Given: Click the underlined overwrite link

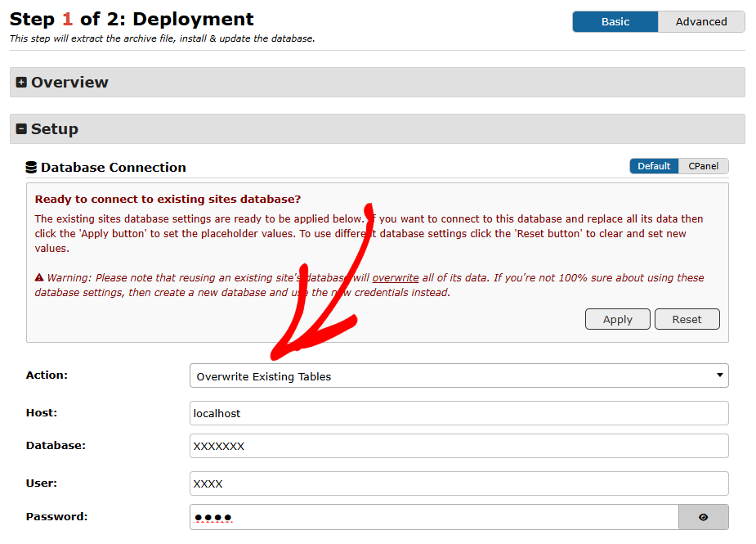Looking at the screenshot, I should [396, 278].
